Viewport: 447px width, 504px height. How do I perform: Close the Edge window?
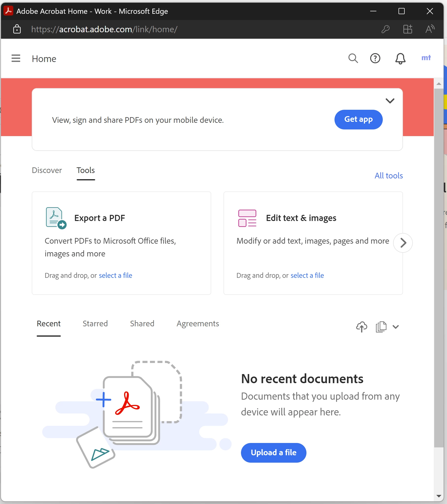[x=430, y=11]
